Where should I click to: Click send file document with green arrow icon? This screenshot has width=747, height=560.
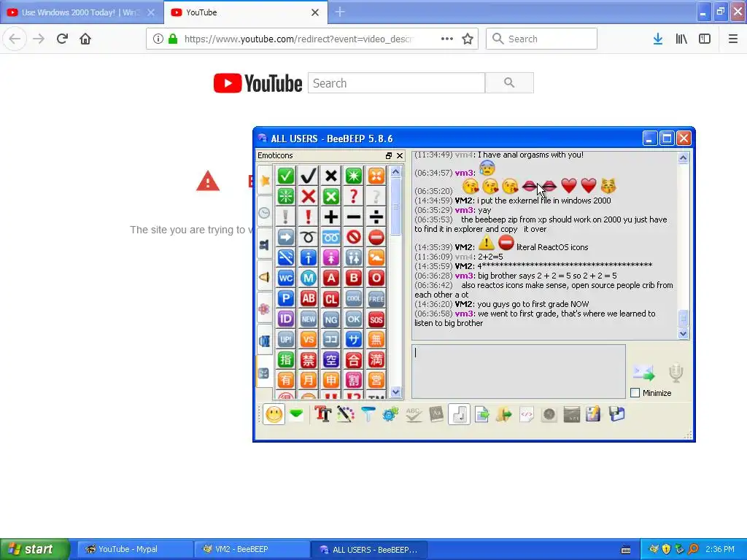[x=481, y=414]
